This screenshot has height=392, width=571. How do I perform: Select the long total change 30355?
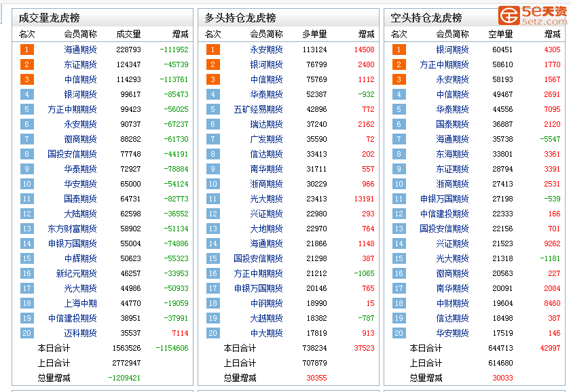pyautogui.click(x=316, y=378)
